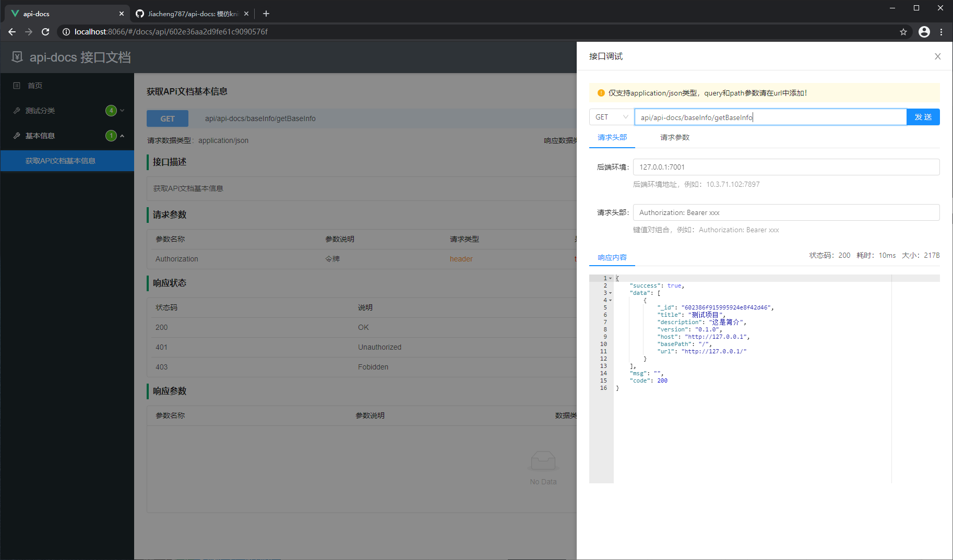Reload the page with refresh icon
Viewport: 953px width, 560px height.
[45, 32]
